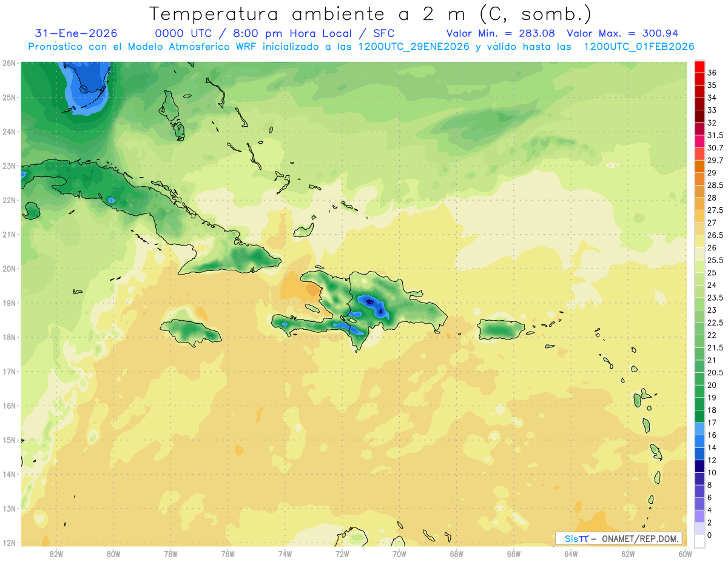The width and height of the screenshot is (728, 562).
Task: Click the legend value 23.5 on the color bar
Action: click(x=715, y=298)
